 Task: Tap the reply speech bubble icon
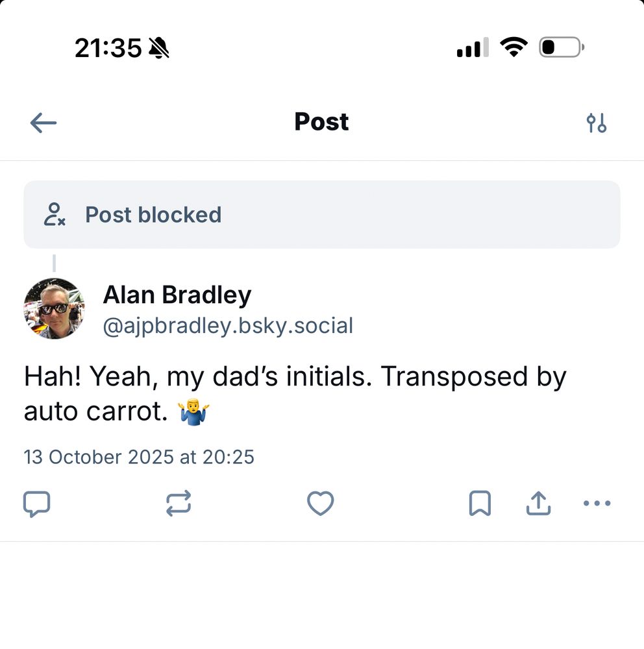36,504
